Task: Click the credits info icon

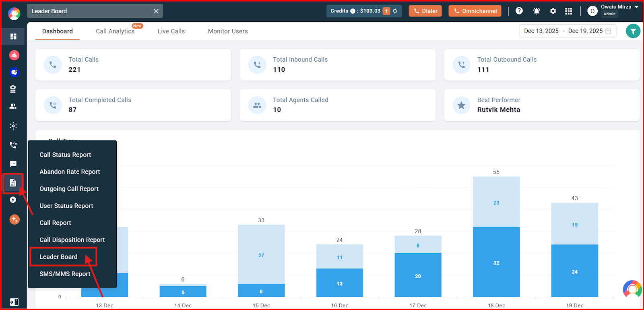Action: coord(353,11)
